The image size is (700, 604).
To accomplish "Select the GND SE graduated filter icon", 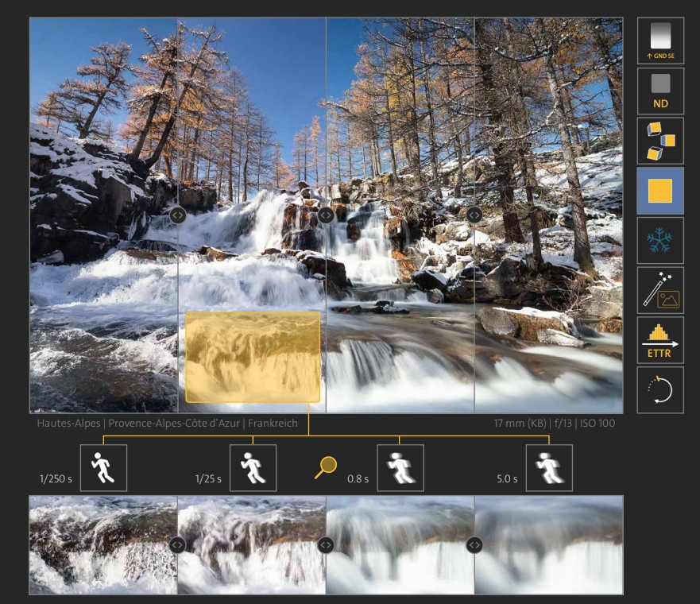I will point(660,41).
